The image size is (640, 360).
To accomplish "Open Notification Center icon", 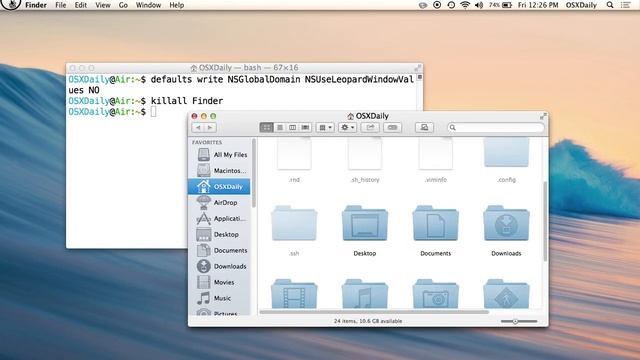I will 626,5.
